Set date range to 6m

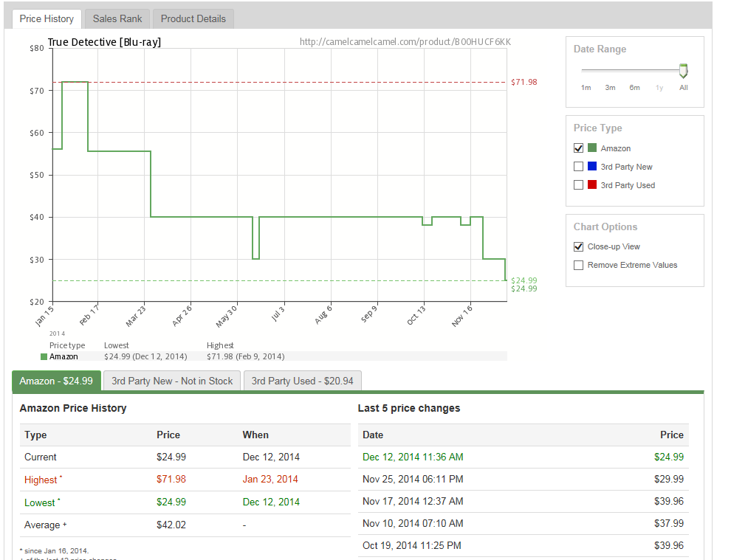634,88
